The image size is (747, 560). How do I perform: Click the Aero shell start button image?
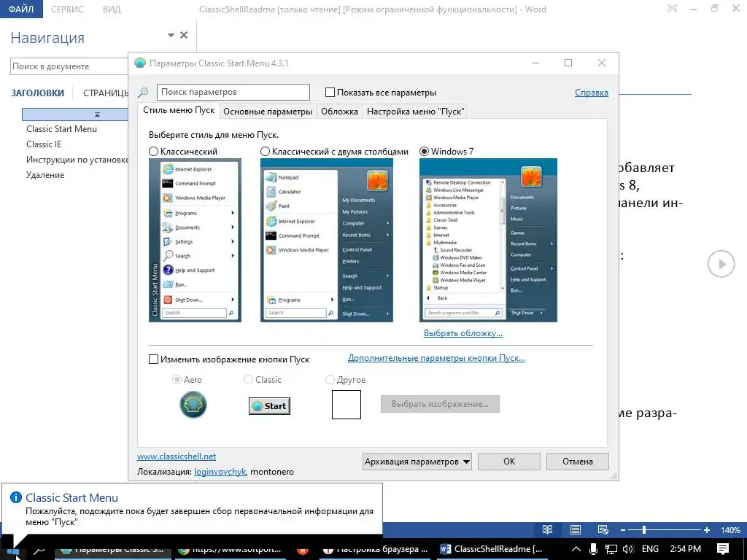[x=193, y=405]
